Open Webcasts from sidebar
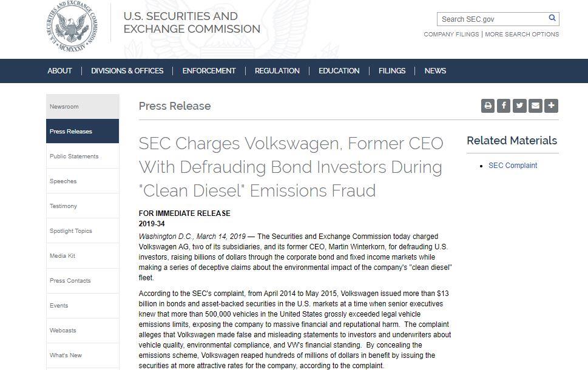 point(83,330)
